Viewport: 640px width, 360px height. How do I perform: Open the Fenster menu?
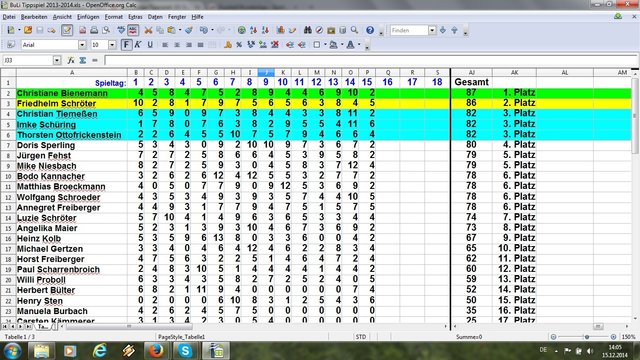tap(177, 17)
